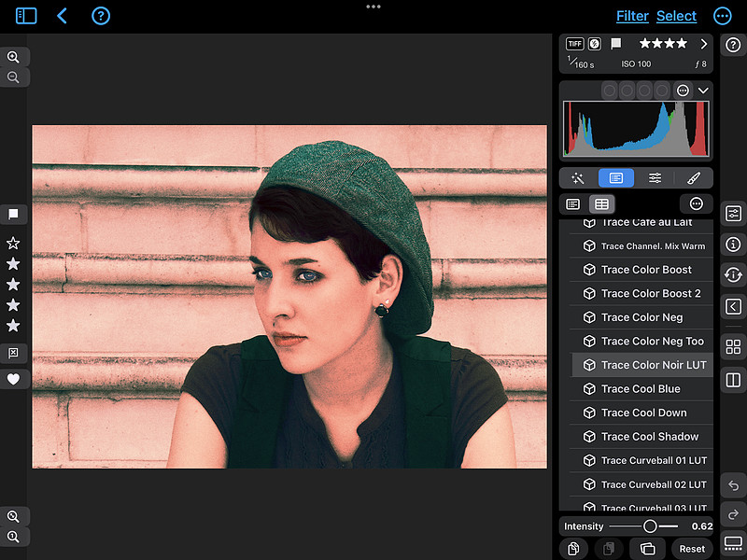Click the Intensity value 0.62
747x560 pixels.
(x=702, y=526)
